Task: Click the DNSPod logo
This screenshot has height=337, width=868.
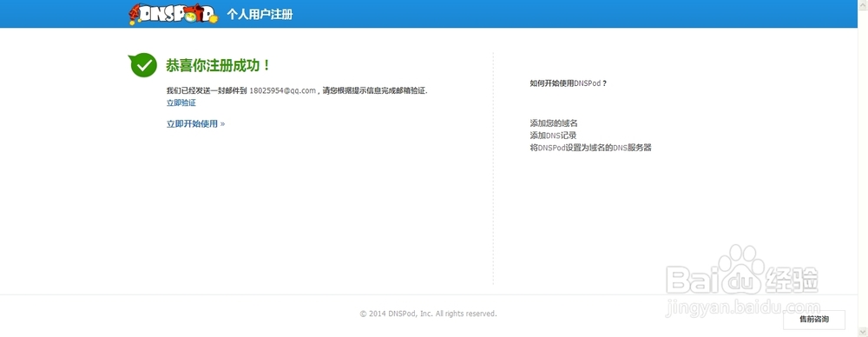Action: 174,14
